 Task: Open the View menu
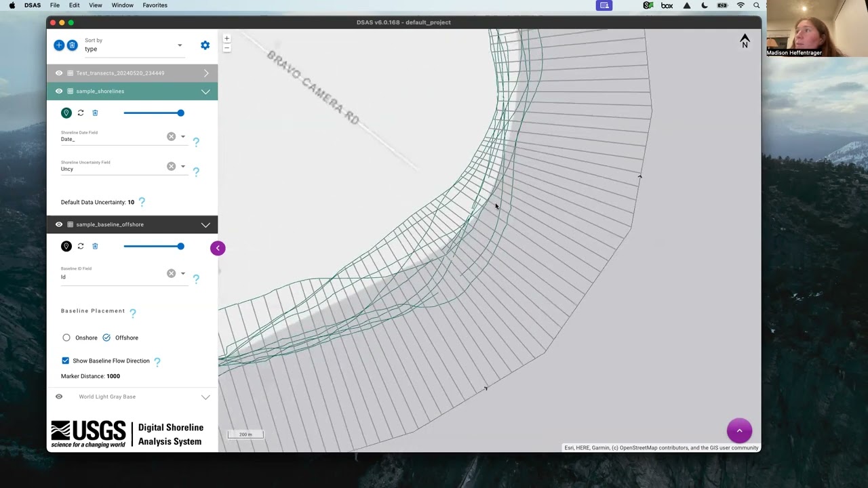point(96,5)
